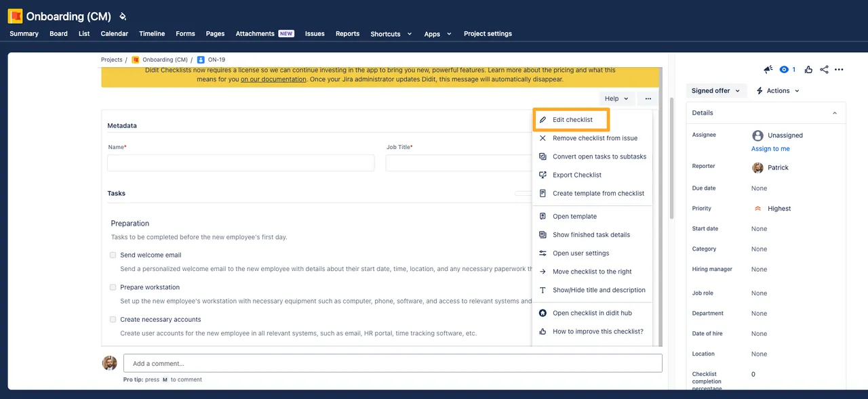Check the Create necessary accounts task
Image resolution: width=868 pixels, height=399 pixels.
point(113,319)
